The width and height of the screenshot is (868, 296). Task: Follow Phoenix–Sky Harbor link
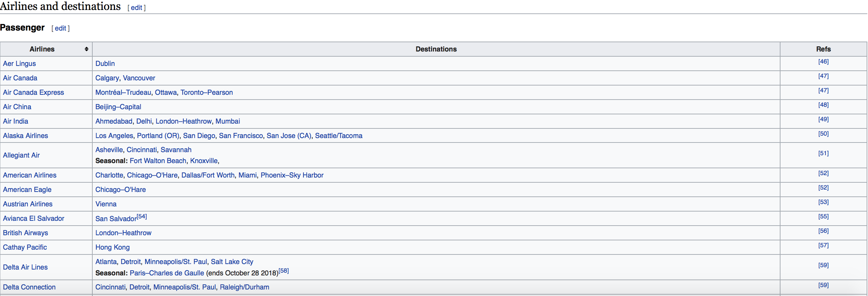pos(292,175)
